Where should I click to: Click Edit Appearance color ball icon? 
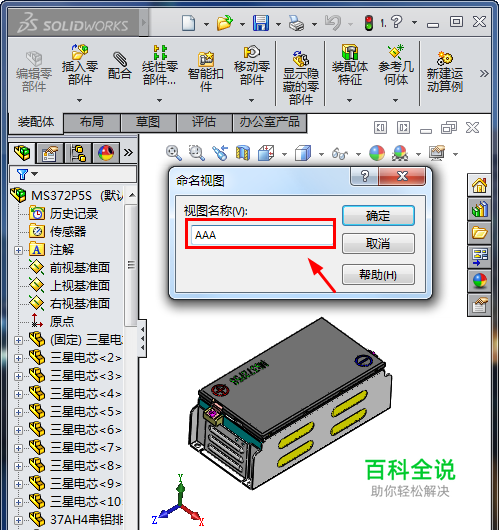coord(377,153)
